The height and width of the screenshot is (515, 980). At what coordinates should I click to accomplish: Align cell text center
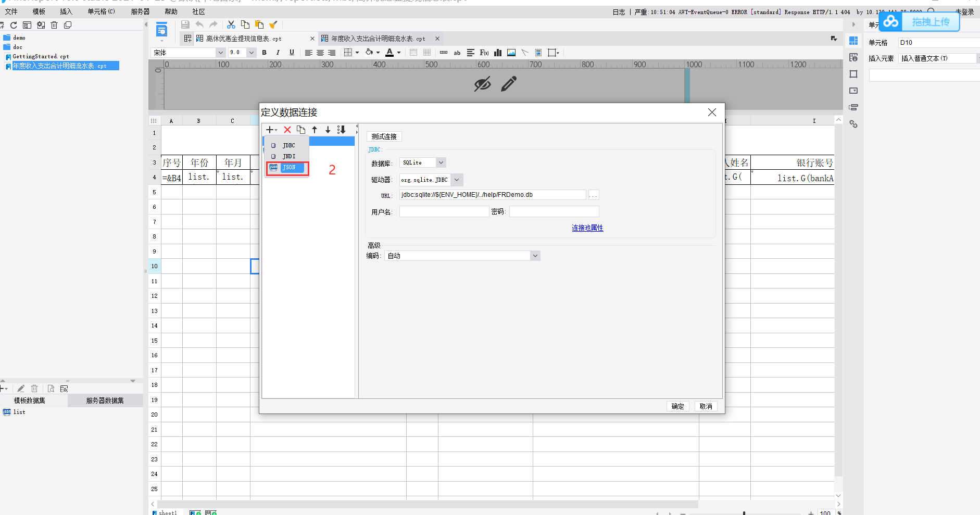pyautogui.click(x=320, y=53)
